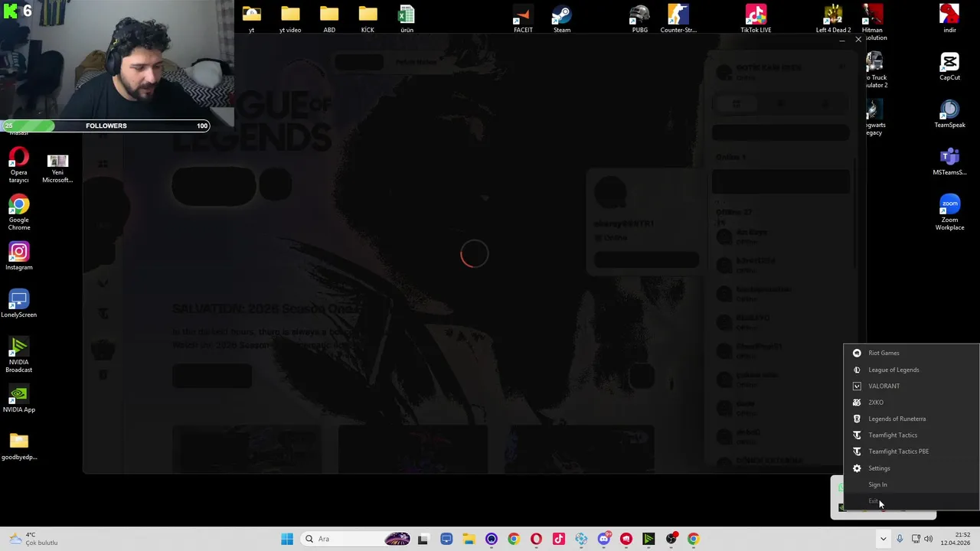Viewport: 980px width, 551px height.
Task: Select the LonelyScreen desktop icon
Action: [x=19, y=304]
